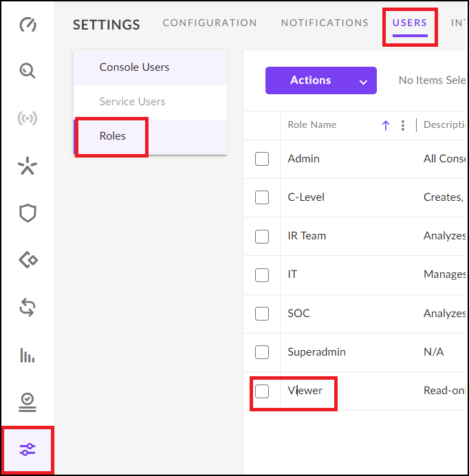Click the magnifier search icon in sidebar
Screen dimensions: 469x476
28,71
